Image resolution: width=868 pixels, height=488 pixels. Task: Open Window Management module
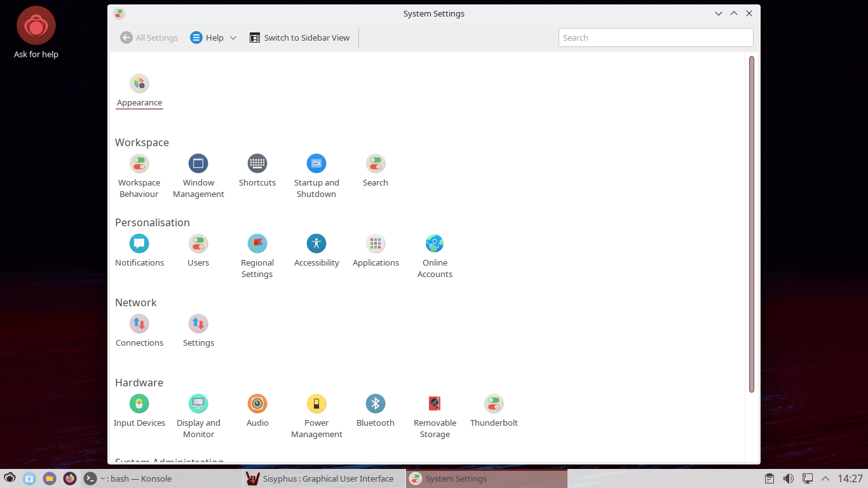click(x=198, y=177)
